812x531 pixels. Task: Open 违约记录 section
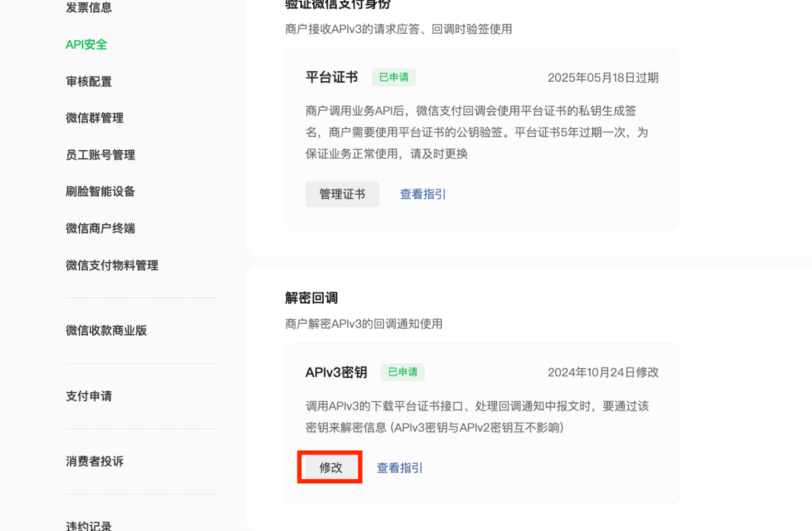click(x=89, y=525)
